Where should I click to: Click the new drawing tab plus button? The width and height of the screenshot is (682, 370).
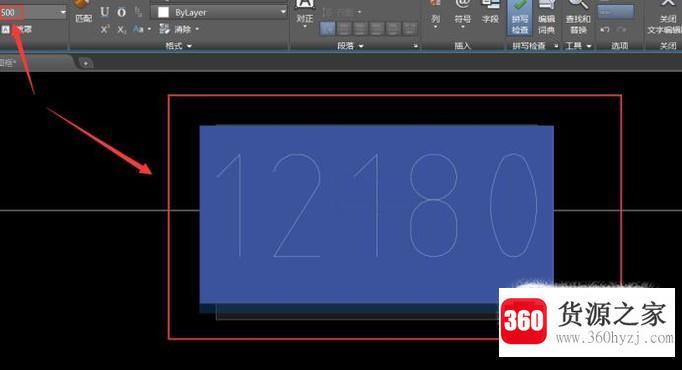point(86,63)
